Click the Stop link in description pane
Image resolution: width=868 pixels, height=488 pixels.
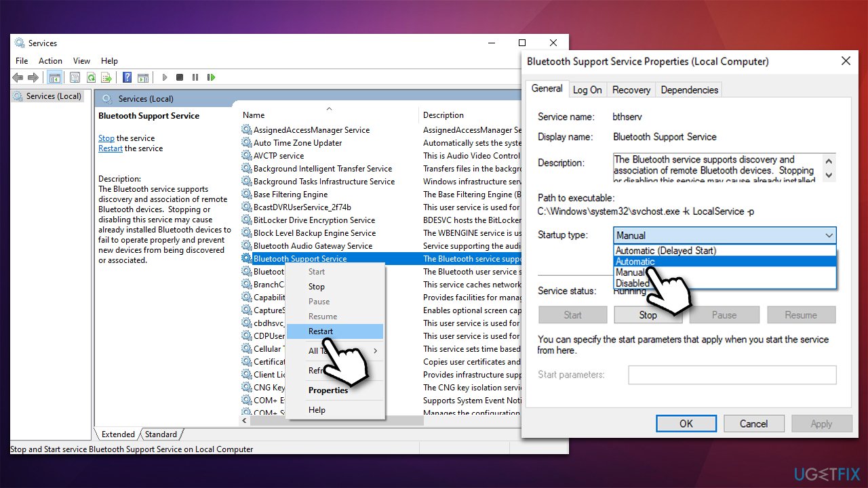point(106,138)
